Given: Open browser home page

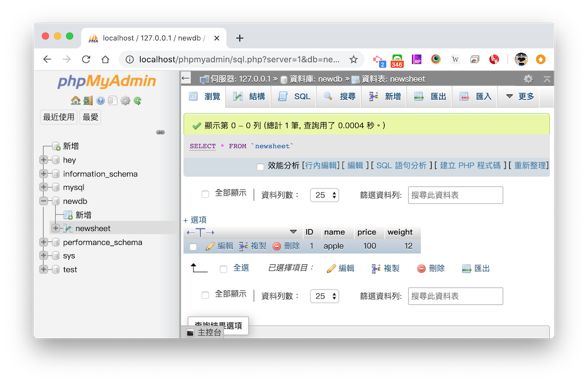Looking at the screenshot, I should [x=105, y=59].
